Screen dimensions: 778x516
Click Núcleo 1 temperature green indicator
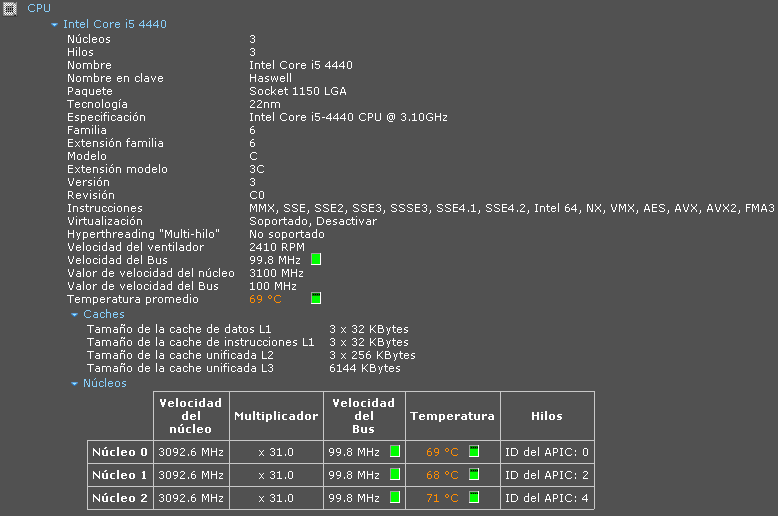[474, 474]
